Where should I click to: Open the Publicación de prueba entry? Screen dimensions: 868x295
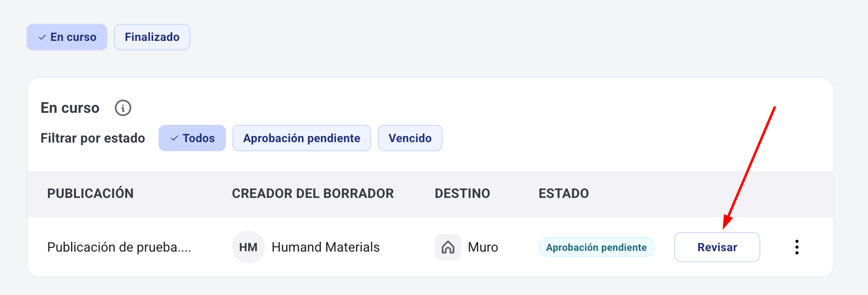coord(119,247)
